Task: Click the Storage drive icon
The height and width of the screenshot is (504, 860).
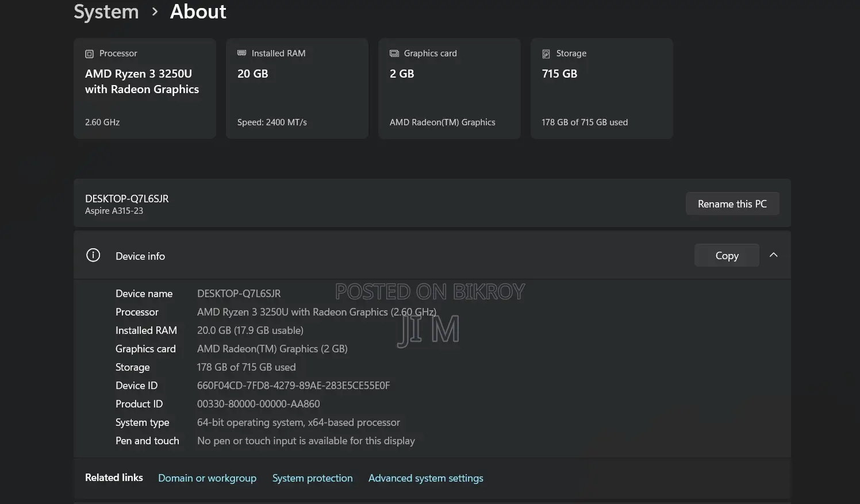Action: pos(546,53)
